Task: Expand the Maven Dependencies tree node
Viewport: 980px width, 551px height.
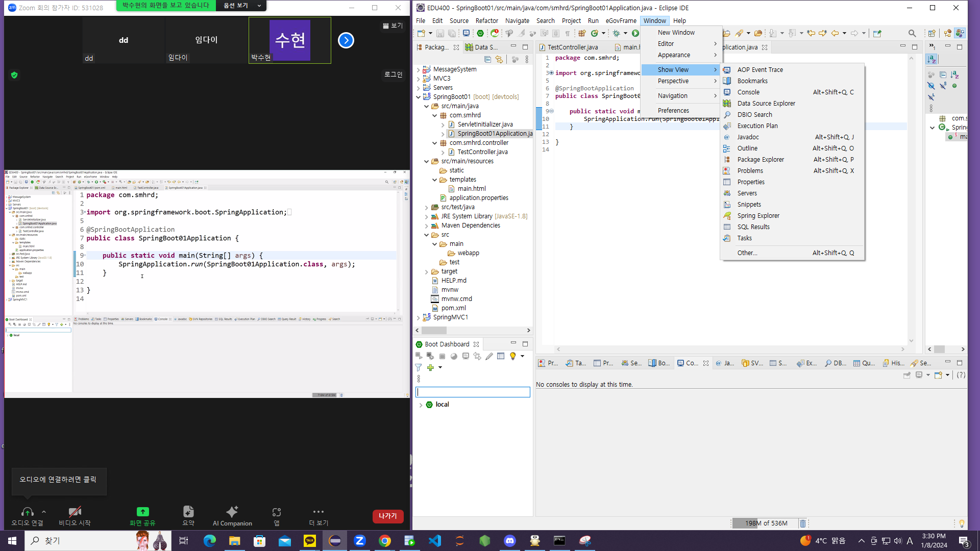Action: coord(427,226)
